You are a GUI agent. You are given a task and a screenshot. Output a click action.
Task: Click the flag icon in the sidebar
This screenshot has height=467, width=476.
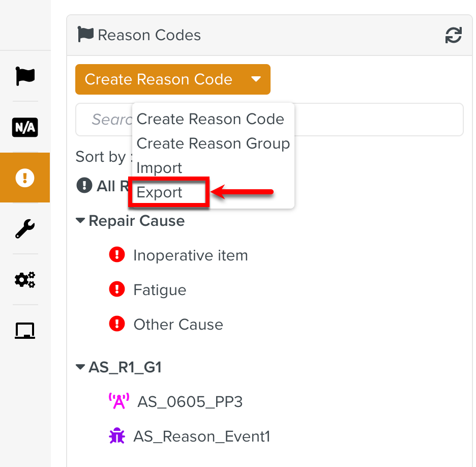[25, 76]
